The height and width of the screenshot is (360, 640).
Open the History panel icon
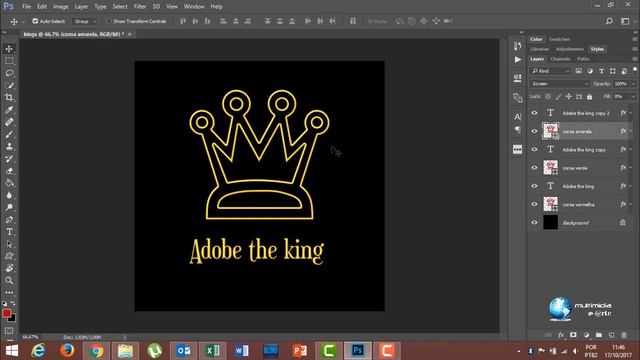pos(518,46)
